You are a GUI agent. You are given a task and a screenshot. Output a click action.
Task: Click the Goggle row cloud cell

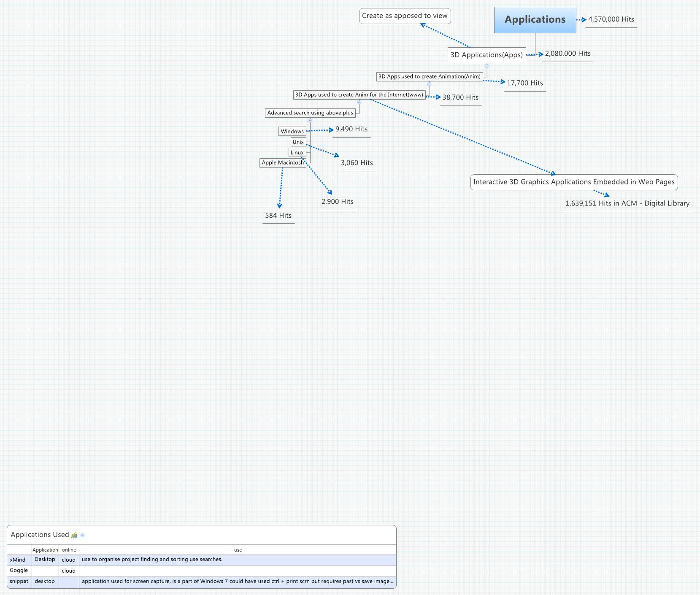tap(68, 571)
